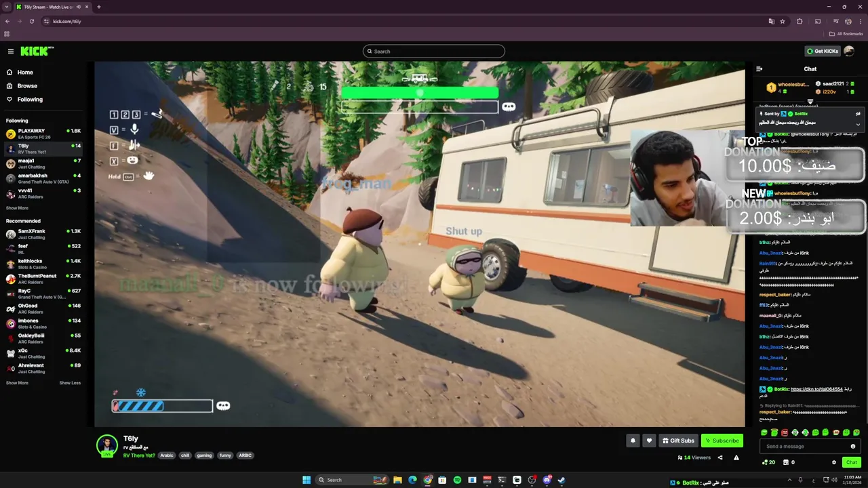Open browser extensions icon
Viewport: 868px width, 488px height.
click(800, 21)
